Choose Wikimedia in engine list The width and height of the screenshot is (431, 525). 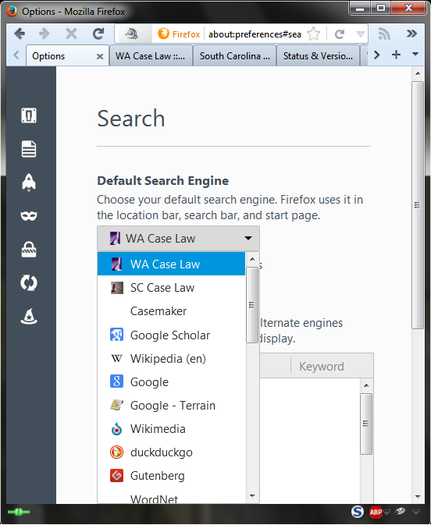click(171, 429)
